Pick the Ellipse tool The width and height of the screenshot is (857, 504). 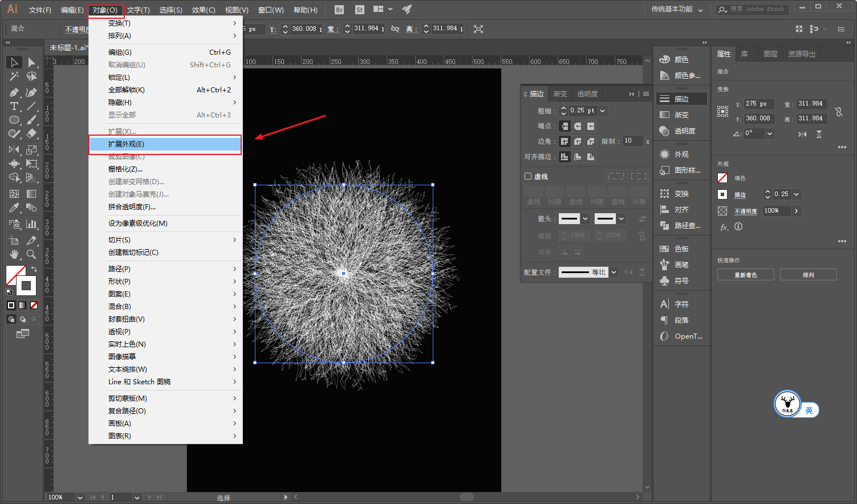click(x=14, y=120)
